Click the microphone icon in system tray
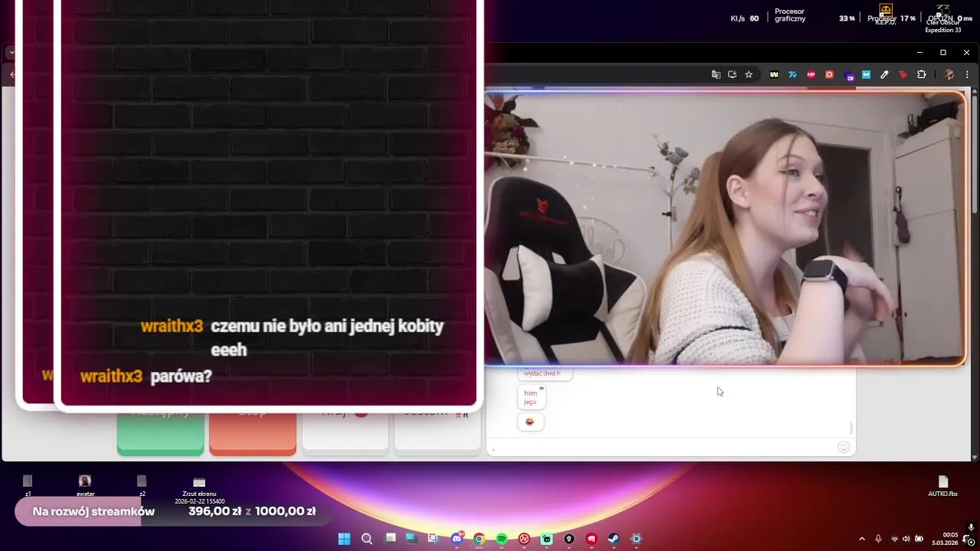This screenshot has height=551, width=980. click(x=878, y=539)
